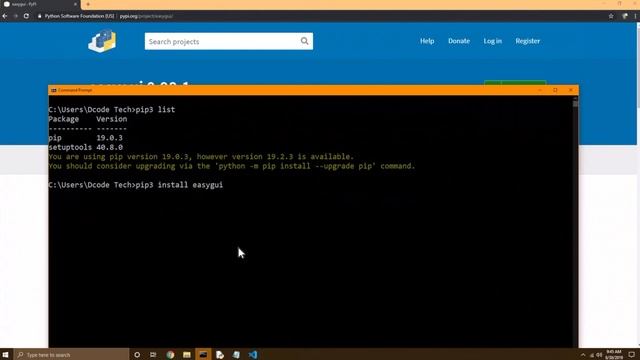Viewport: 640px width, 360px height.
Task: Open the file-and-paintbrush taskbar icon
Action: pyautogui.click(x=220, y=355)
